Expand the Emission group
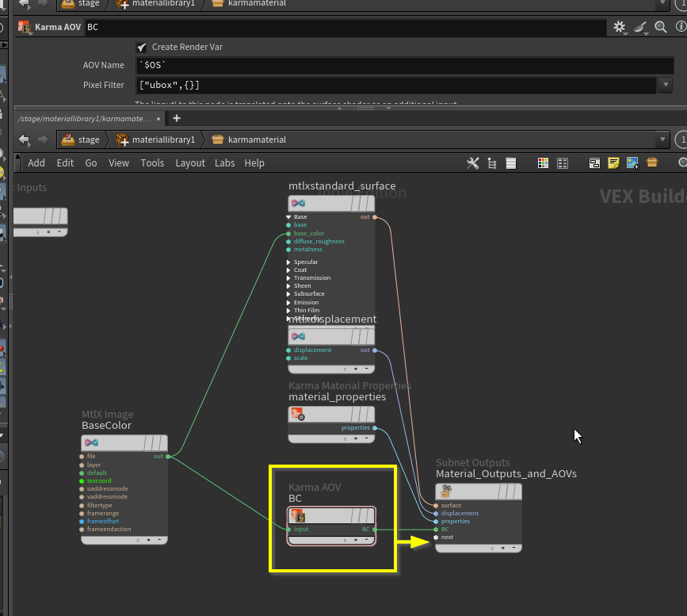 [288, 303]
